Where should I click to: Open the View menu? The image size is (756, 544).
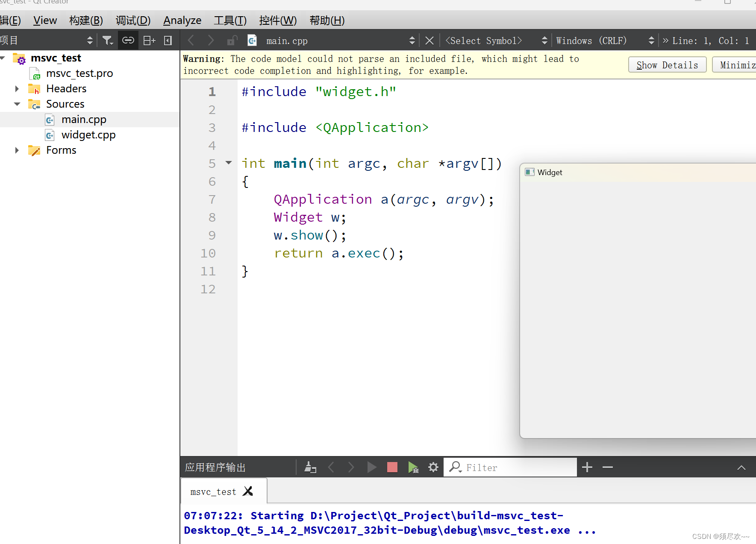[45, 20]
